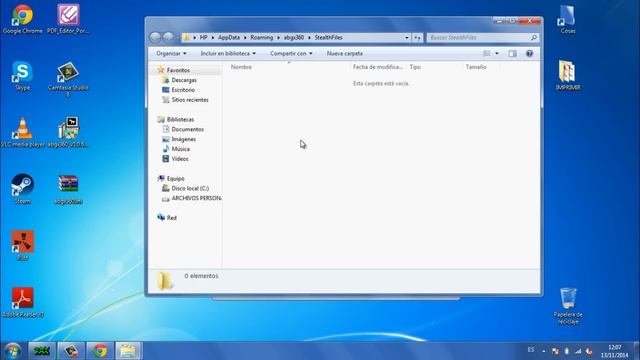Open the Organizar dropdown menu
The height and width of the screenshot is (360, 640).
point(171,53)
